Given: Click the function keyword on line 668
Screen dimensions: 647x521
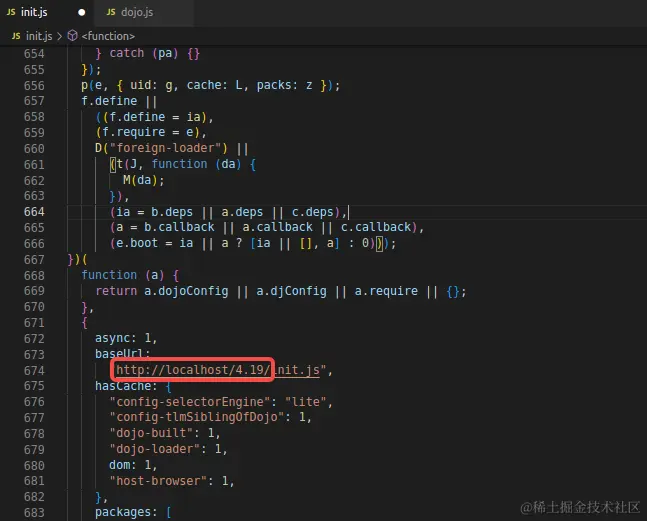Looking at the screenshot, I should click(109, 275).
